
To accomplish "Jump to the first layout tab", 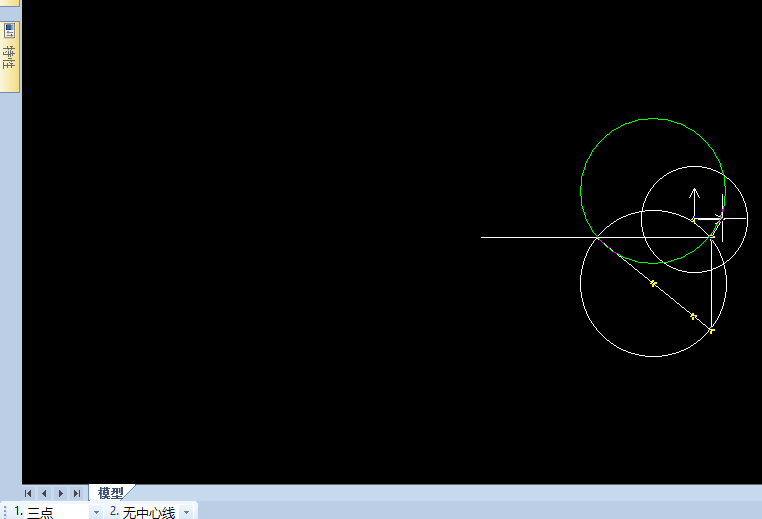I will pos(28,493).
